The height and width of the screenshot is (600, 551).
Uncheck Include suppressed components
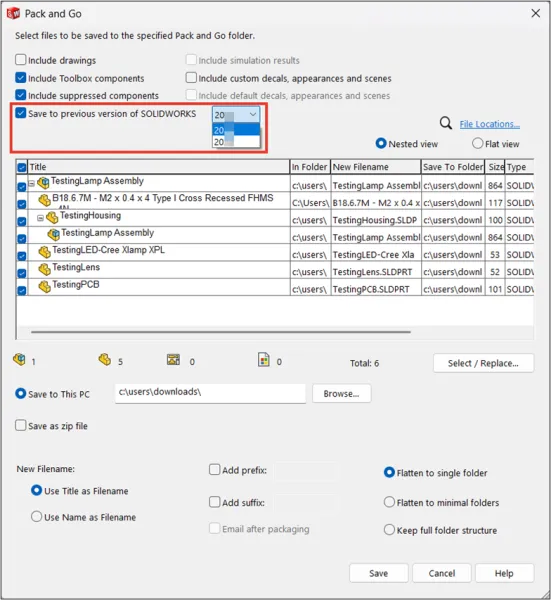point(21,95)
